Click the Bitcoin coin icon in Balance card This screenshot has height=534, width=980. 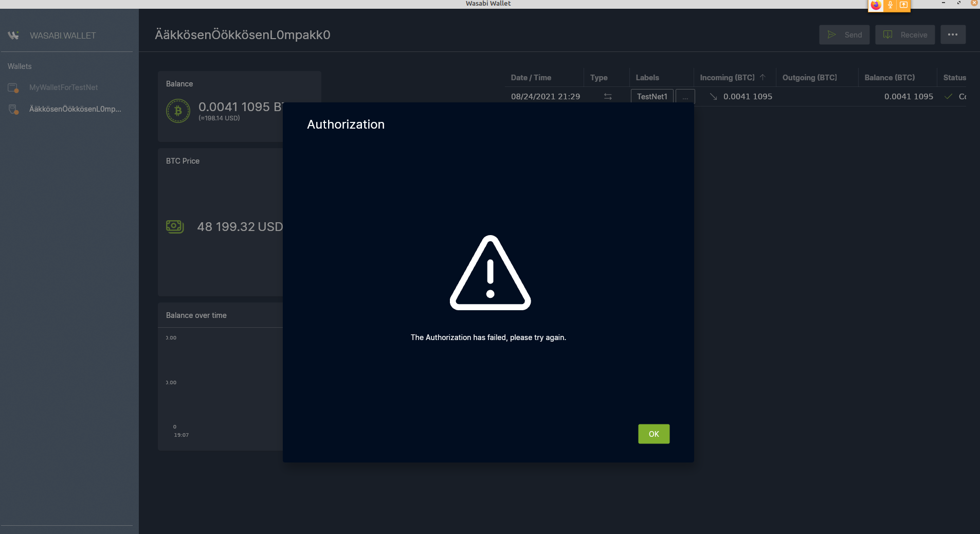point(178,111)
